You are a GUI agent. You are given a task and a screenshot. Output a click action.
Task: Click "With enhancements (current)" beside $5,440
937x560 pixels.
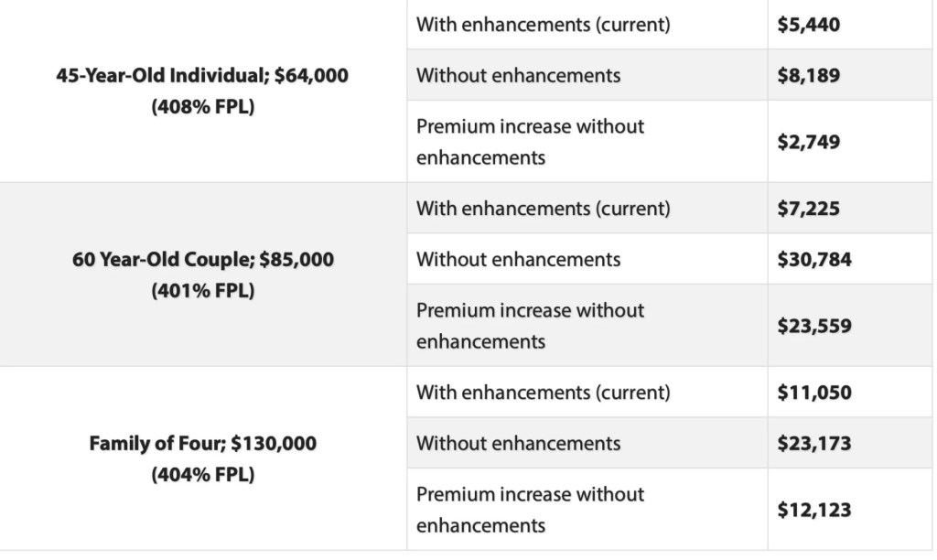click(x=544, y=25)
